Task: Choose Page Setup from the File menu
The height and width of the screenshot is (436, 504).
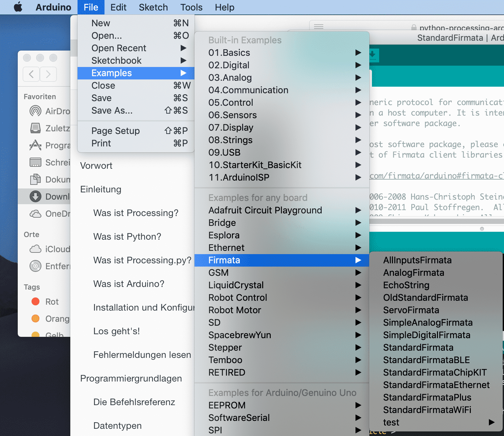Action: pos(136,131)
